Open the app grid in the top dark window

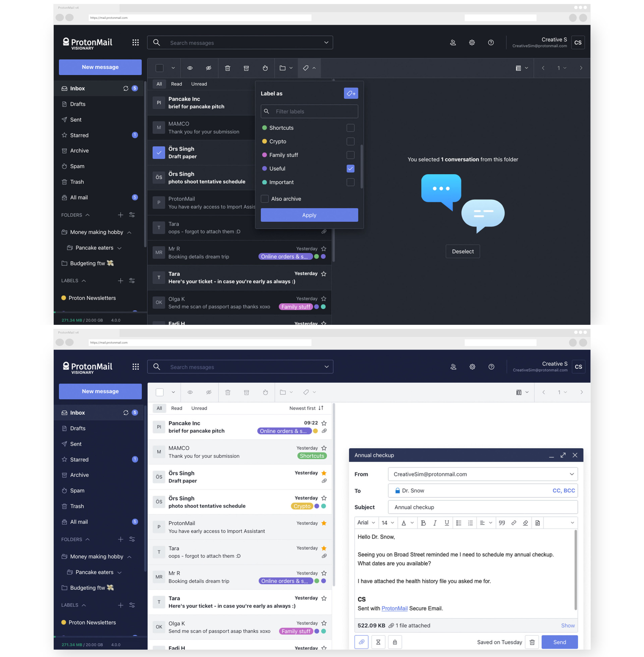pos(135,42)
